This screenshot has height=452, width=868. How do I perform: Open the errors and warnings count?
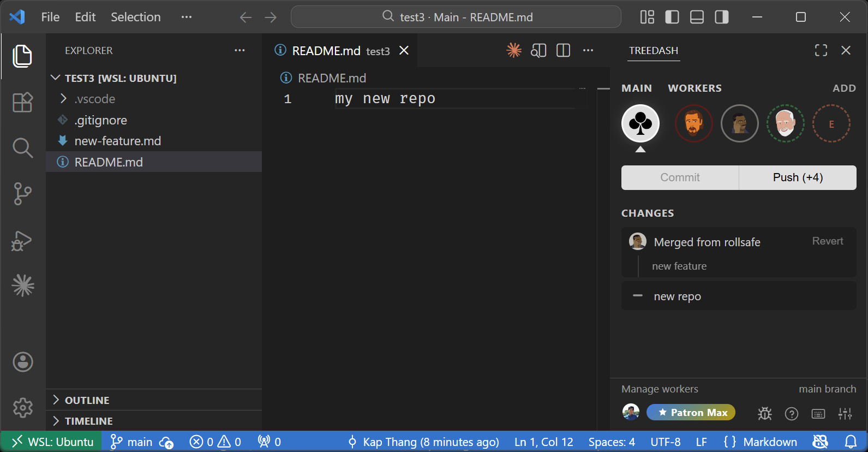click(x=215, y=442)
